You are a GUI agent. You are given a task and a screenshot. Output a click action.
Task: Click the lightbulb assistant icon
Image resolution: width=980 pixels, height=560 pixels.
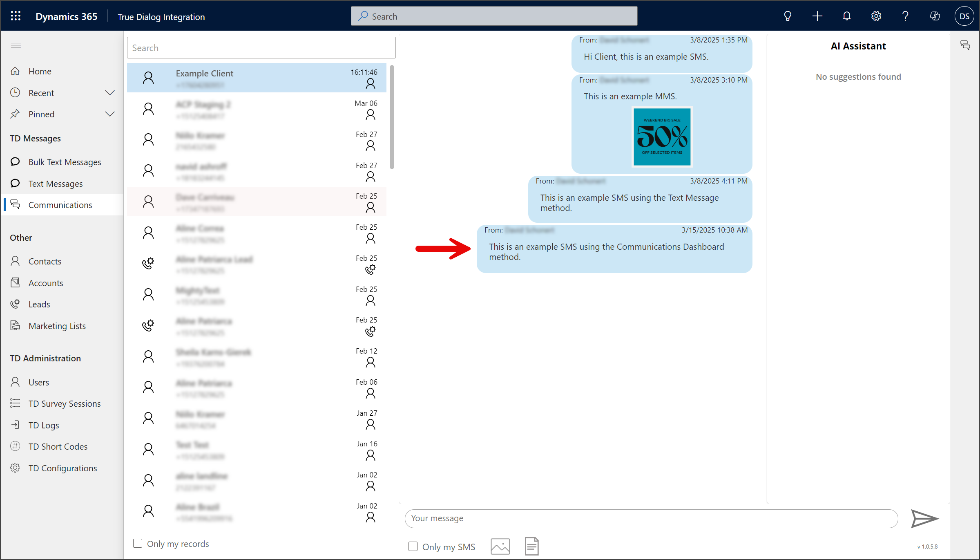(788, 16)
